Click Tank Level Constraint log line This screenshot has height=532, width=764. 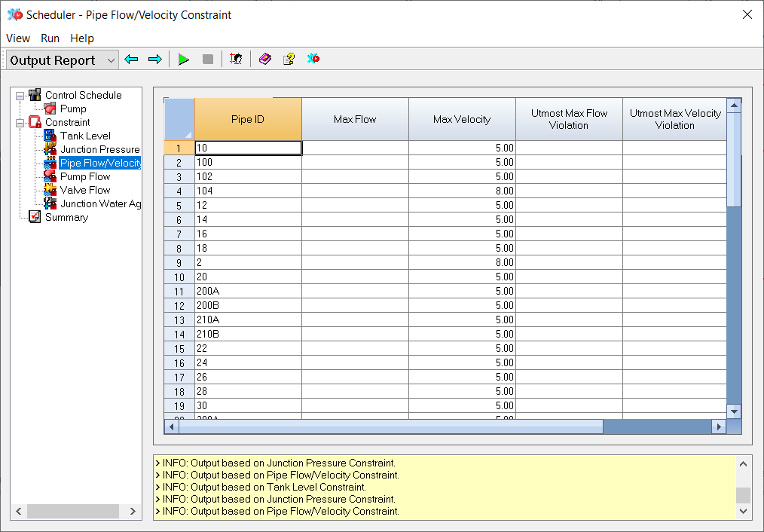(261, 488)
